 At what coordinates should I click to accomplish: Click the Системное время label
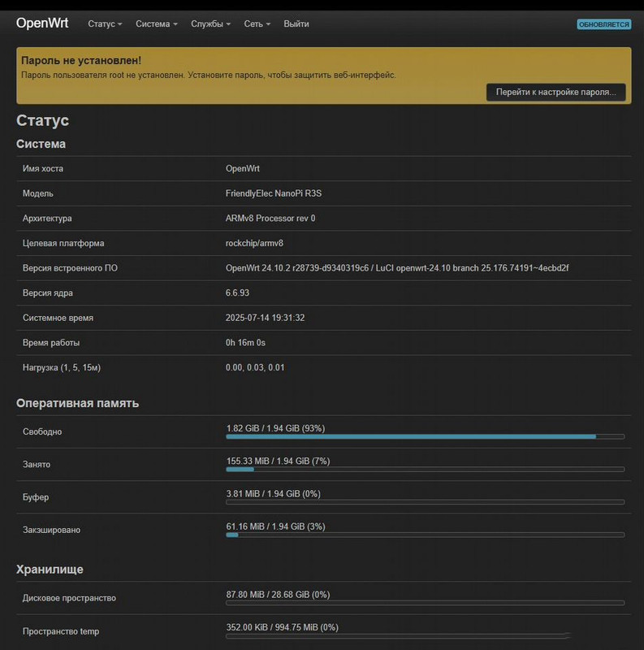58,318
